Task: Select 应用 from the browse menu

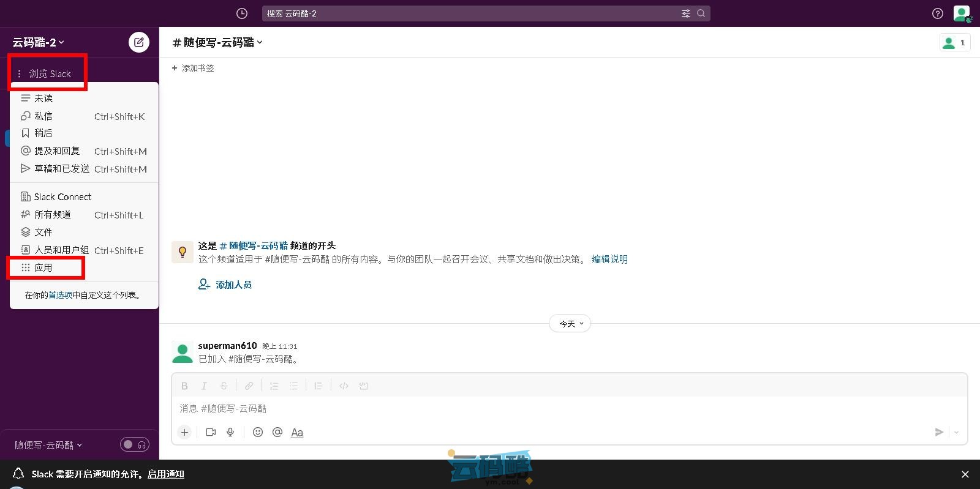Action: [x=43, y=267]
